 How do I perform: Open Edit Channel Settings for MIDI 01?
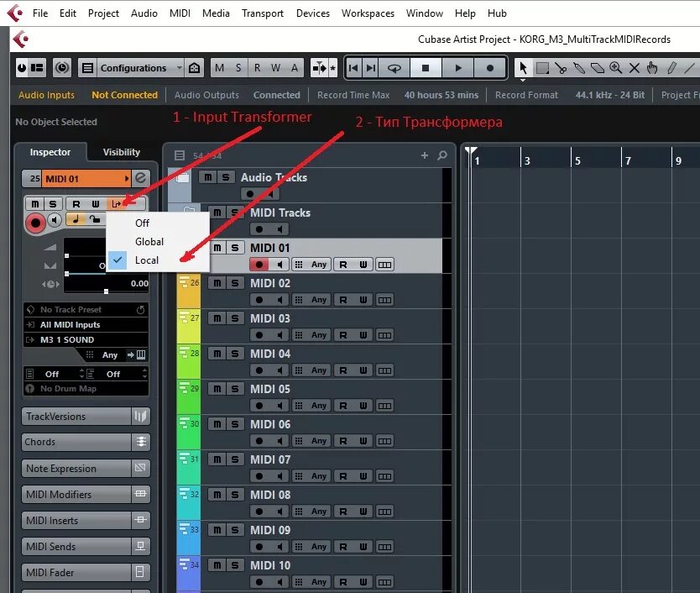pyautogui.click(x=140, y=178)
